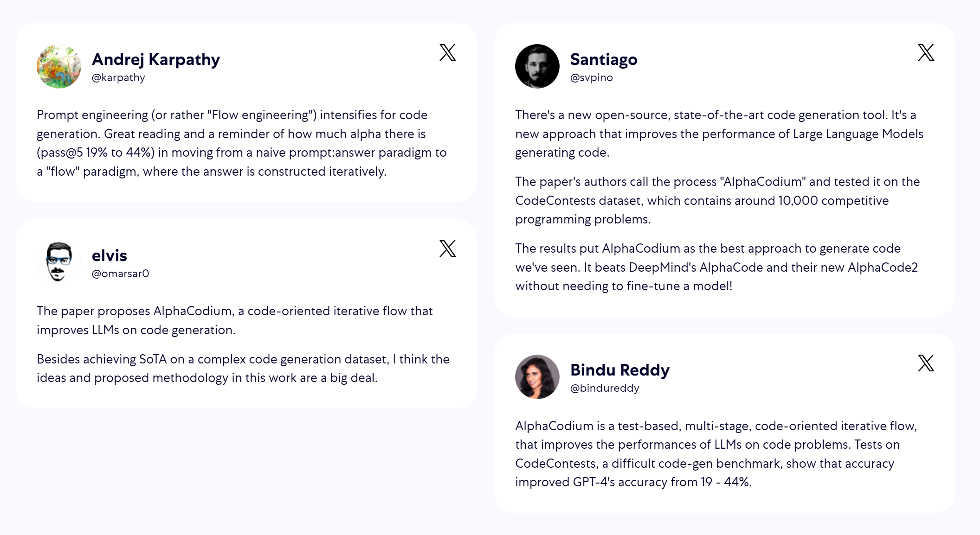
Task: Open the @svpino handle
Action: [x=592, y=77]
